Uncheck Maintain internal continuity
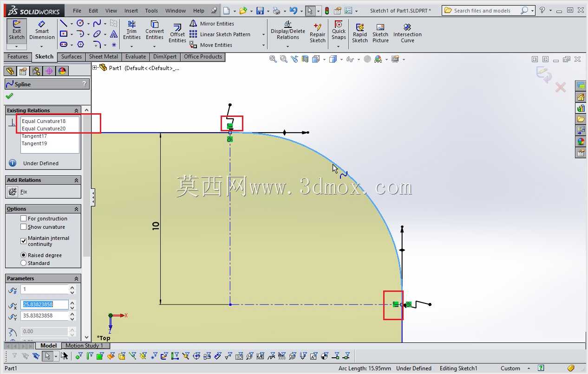This screenshot has width=588, height=374. tap(24, 241)
